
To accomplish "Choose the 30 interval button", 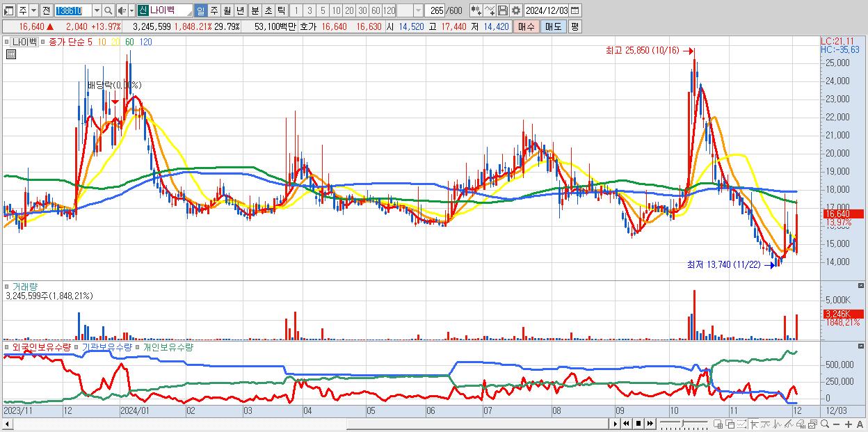I will [x=362, y=10].
